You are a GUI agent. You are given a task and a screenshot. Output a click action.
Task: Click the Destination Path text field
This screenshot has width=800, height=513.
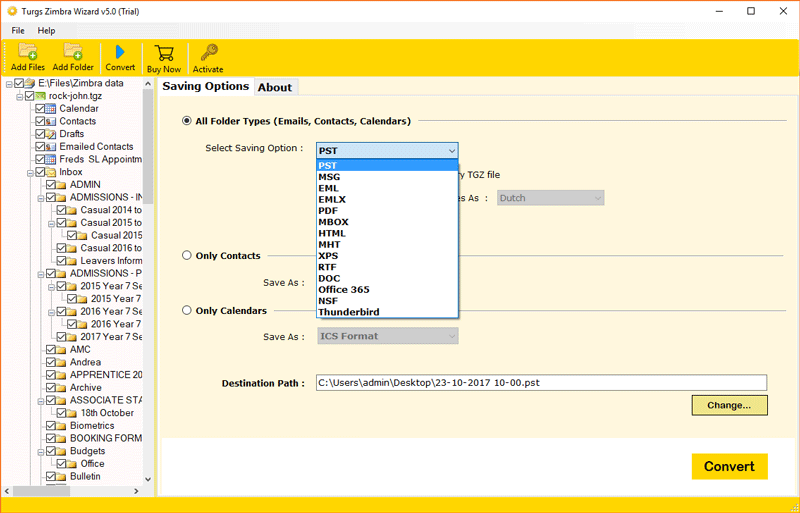pos(541,382)
